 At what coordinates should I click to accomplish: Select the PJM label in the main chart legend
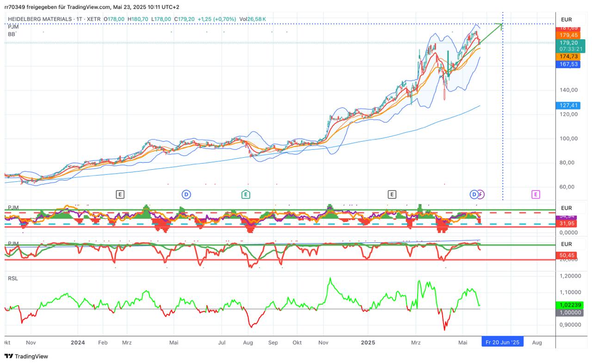pos(13,27)
